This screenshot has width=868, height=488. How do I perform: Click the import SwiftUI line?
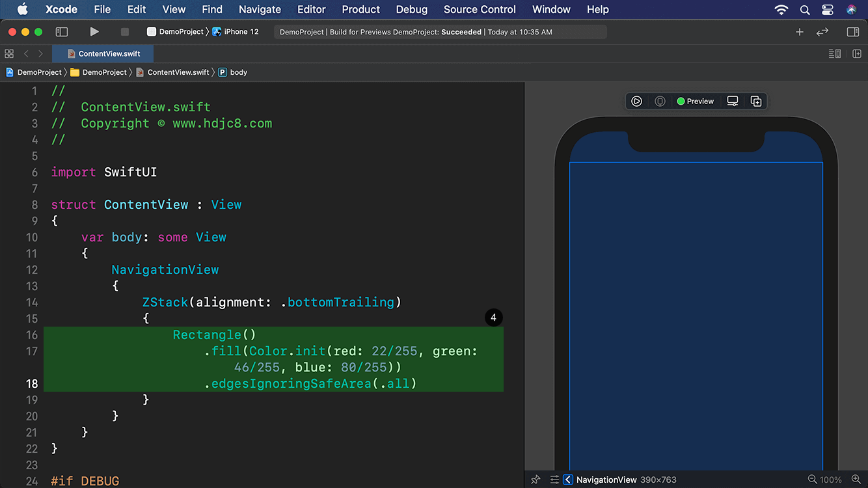click(x=104, y=172)
